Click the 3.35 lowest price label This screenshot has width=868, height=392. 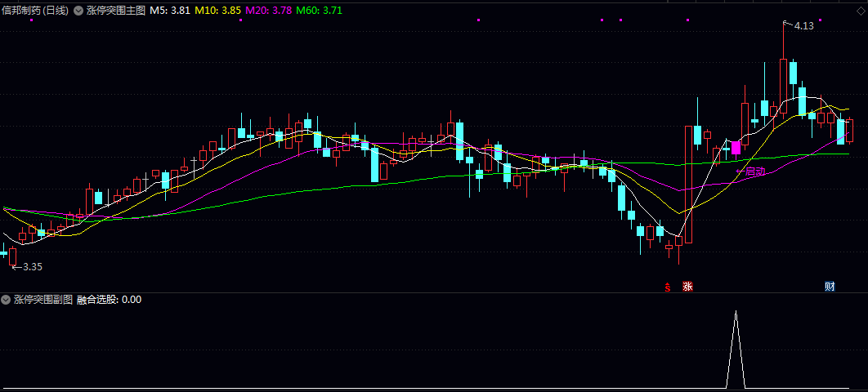coord(33,266)
